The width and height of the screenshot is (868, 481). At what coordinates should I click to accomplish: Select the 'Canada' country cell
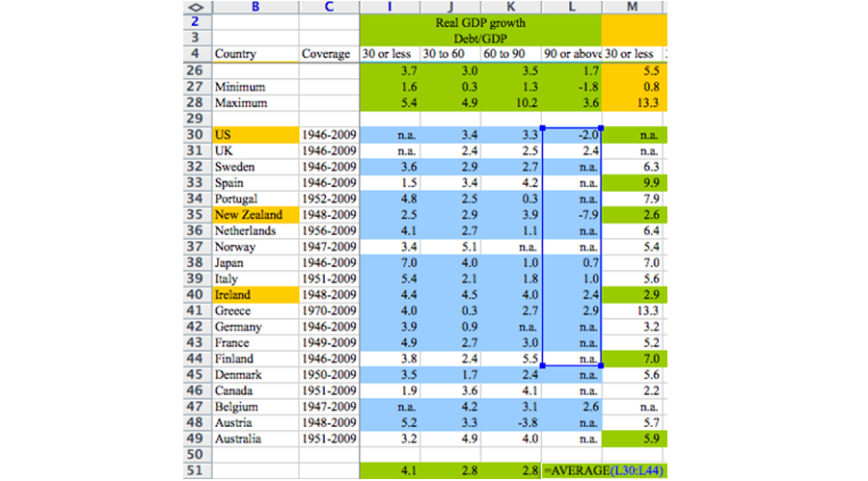[256, 390]
